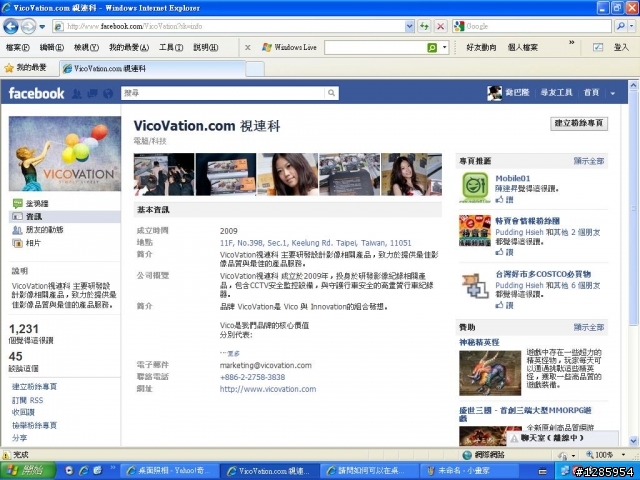The image size is (640, 480).
Task: Open the 編輯(E) menu
Action: pyautogui.click(x=52, y=47)
